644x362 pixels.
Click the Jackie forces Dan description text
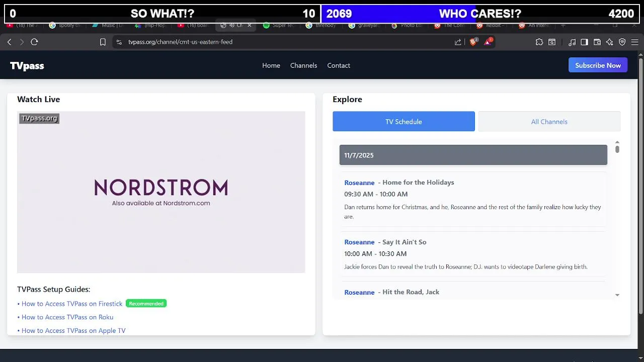tap(466, 267)
